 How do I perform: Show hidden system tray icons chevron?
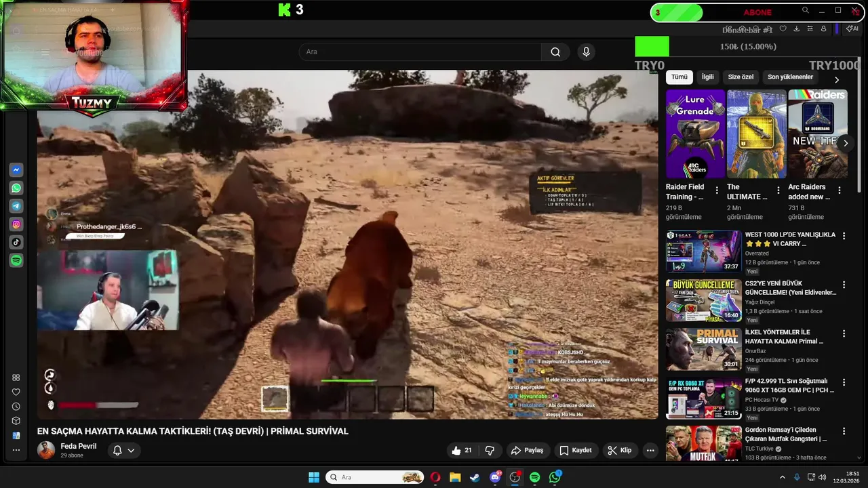(x=782, y=477)
